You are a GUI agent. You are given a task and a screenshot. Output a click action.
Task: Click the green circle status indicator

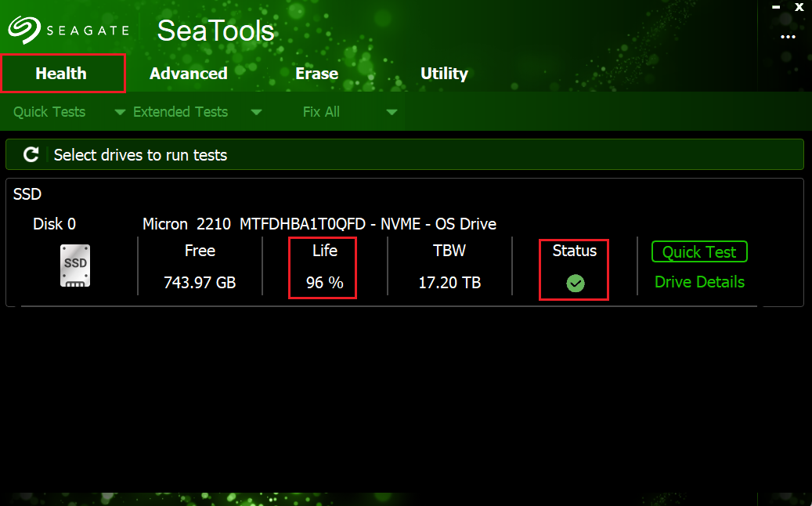pyautogui.click(x=573, y=281)
